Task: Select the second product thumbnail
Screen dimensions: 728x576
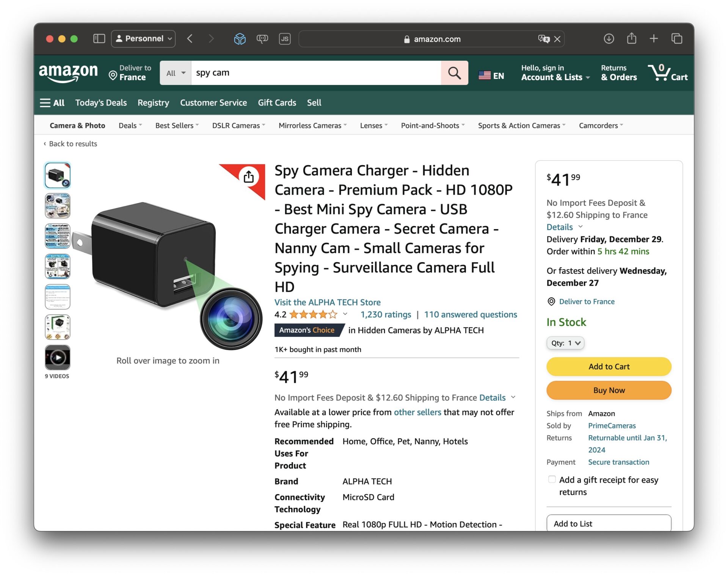Action: (x=58, y=206)
